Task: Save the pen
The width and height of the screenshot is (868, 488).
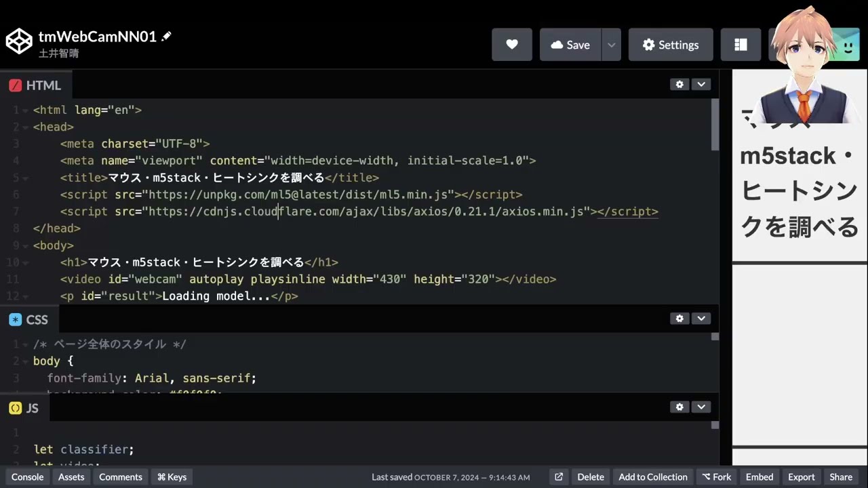Action: tap(570, 45)
